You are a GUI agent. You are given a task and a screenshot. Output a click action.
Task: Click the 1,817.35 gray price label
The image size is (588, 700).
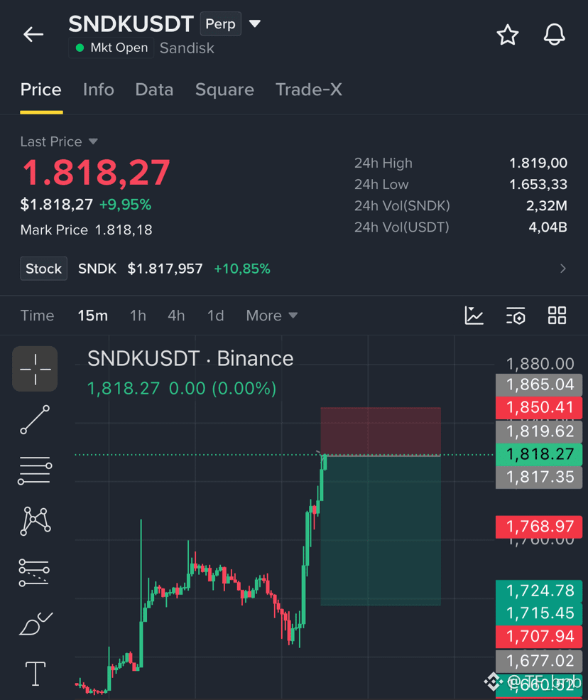pos(539,477)
